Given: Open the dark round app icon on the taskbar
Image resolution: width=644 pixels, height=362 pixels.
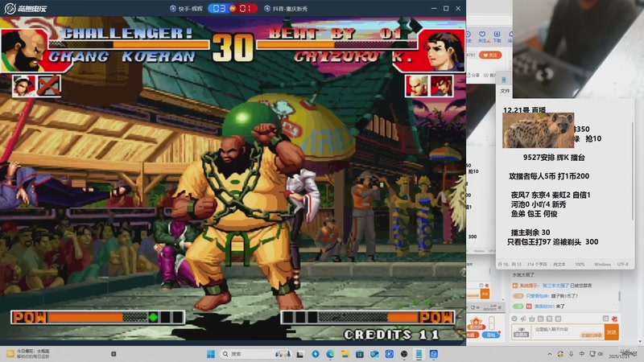Looking at the screenshot, I should [404, 354].
